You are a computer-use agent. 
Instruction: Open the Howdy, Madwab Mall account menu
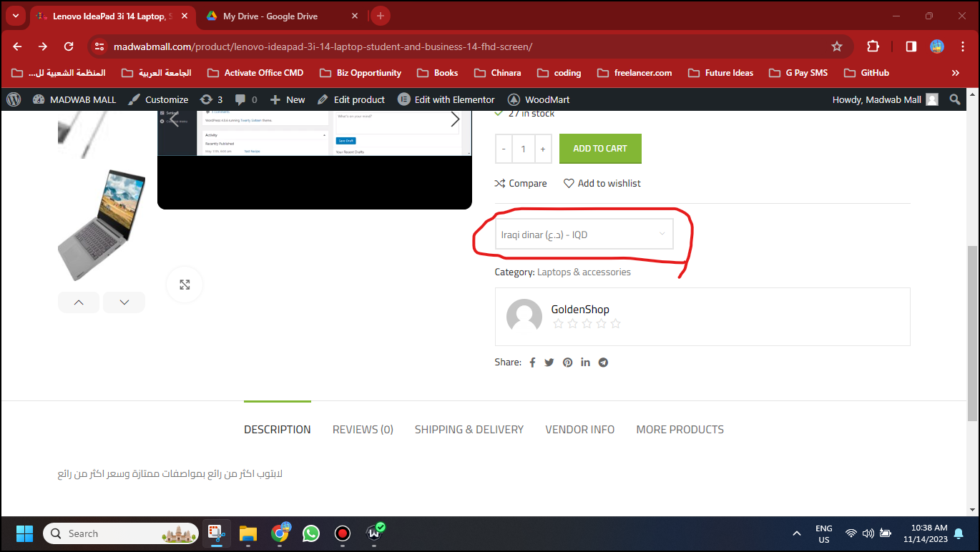pyautogui.click(x=886, y=99)
